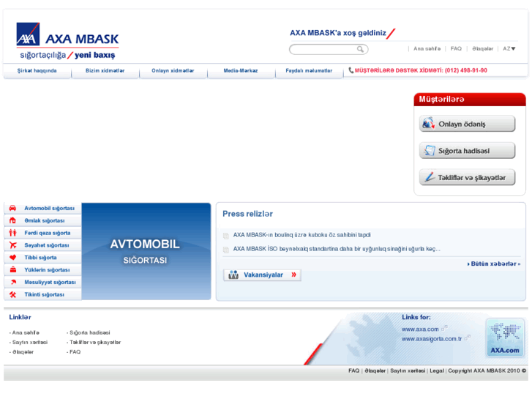Open the ISO beynəlxalq standartına news article
This screenshot has width=532, height=399.
tap(337, 249)
